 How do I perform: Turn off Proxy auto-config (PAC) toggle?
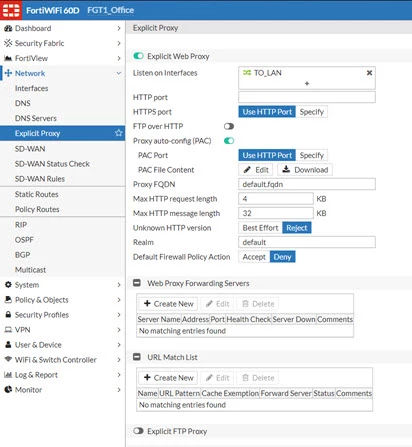click(229, 141)
